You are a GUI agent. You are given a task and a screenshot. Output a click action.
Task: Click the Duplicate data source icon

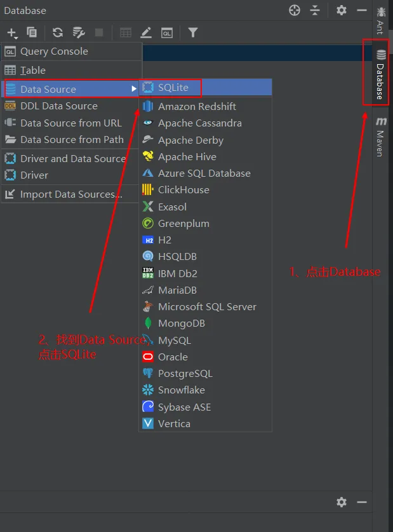32,32
